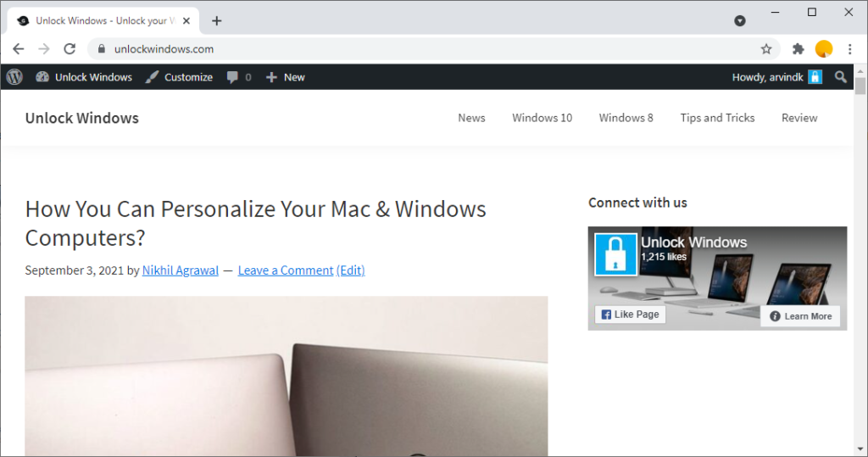Click the scrollbar up arrow
This screenshot has height=457, width=868.
click(860, 71)
